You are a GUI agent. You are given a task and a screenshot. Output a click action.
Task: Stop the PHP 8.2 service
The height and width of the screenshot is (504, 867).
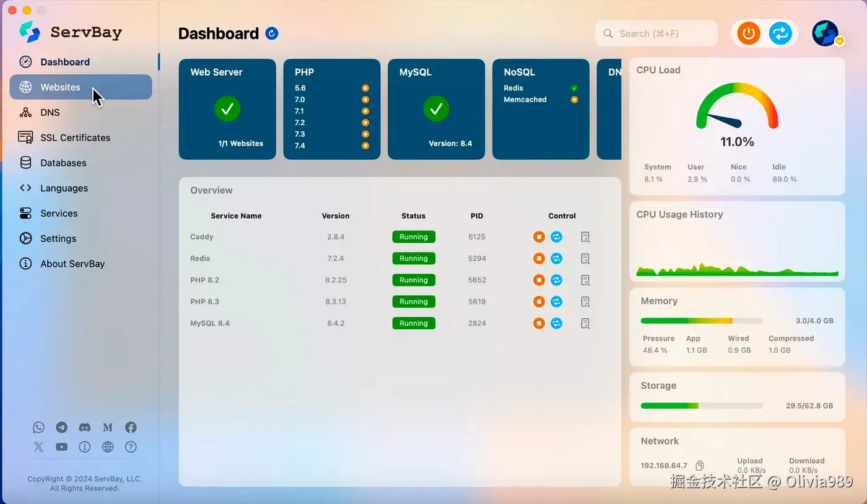539,280
